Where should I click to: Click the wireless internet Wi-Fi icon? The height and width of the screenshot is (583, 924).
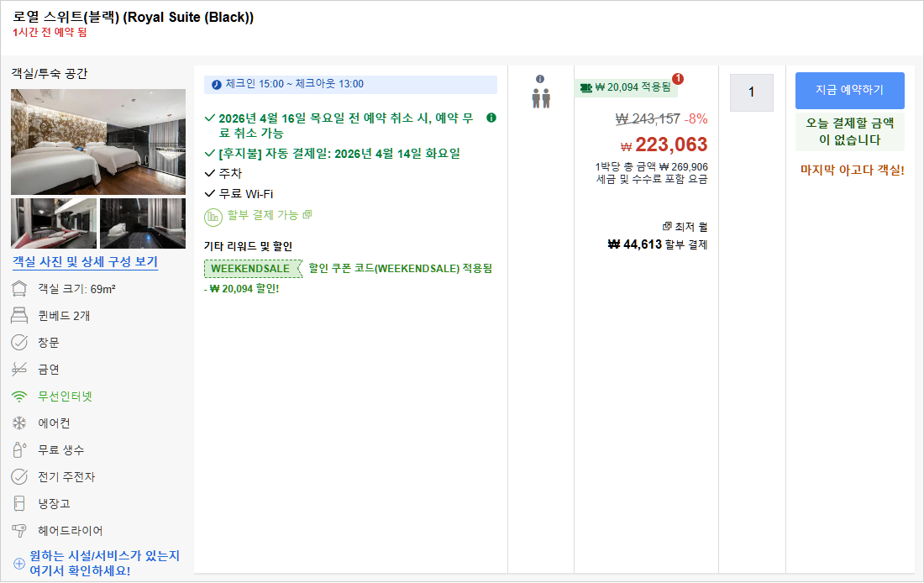(x=19, y=397)
